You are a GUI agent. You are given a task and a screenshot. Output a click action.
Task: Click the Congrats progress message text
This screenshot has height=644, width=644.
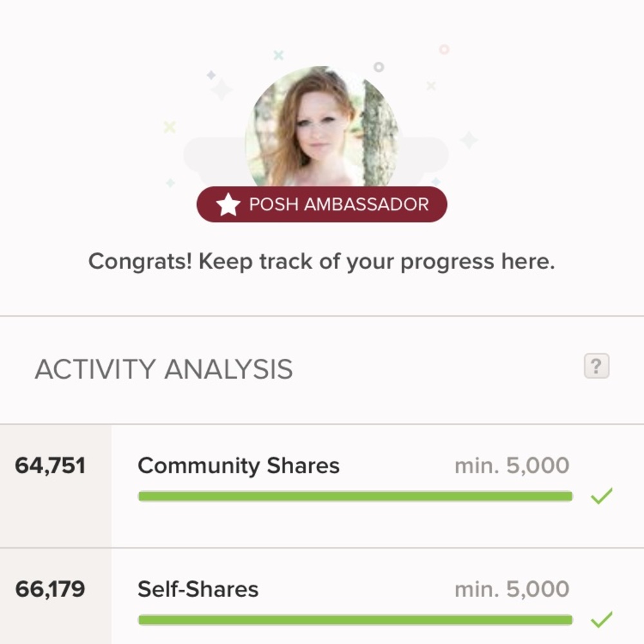[321, 261]
